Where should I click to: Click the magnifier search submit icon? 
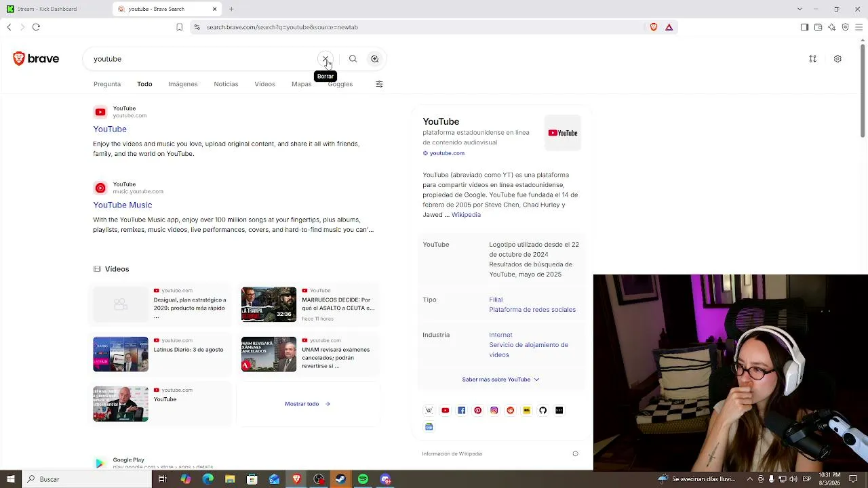[x=353, y=59]
